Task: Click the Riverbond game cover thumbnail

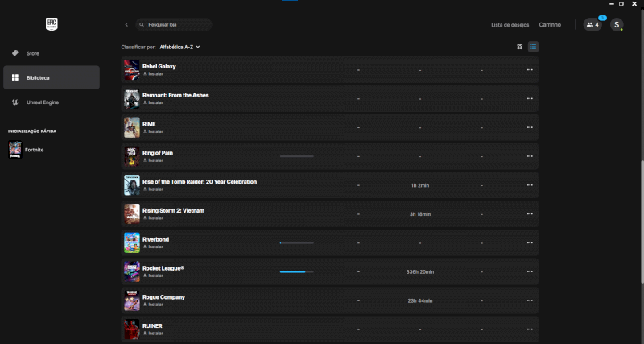Action: [x=132, y=243]
